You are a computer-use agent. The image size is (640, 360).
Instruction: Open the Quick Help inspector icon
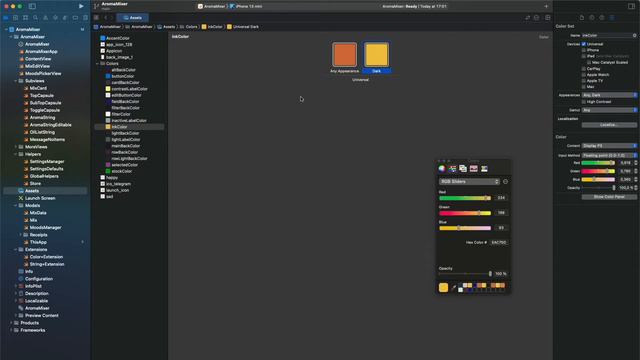pyautogui.click(x=602, y=18)
